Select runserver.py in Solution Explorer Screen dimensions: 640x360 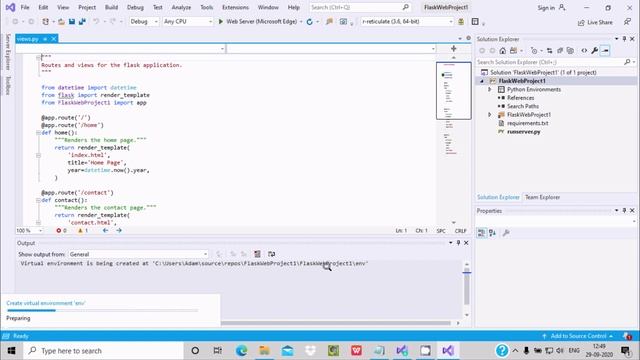(523, 132)
